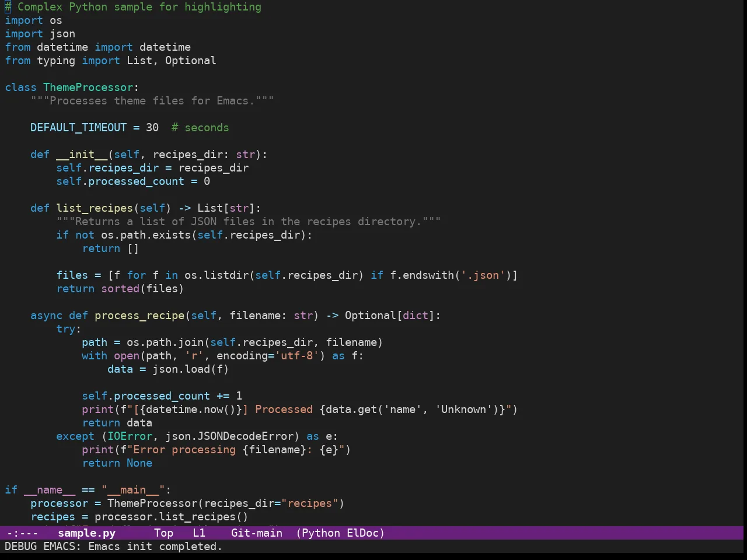This screenshot has height=560, width=747.
Task: Click the __init__ method name
Action: point(82,155)
